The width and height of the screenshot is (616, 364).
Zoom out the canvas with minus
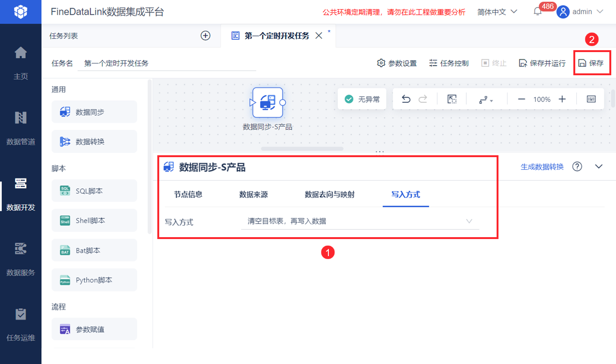(x=521, y=99)
